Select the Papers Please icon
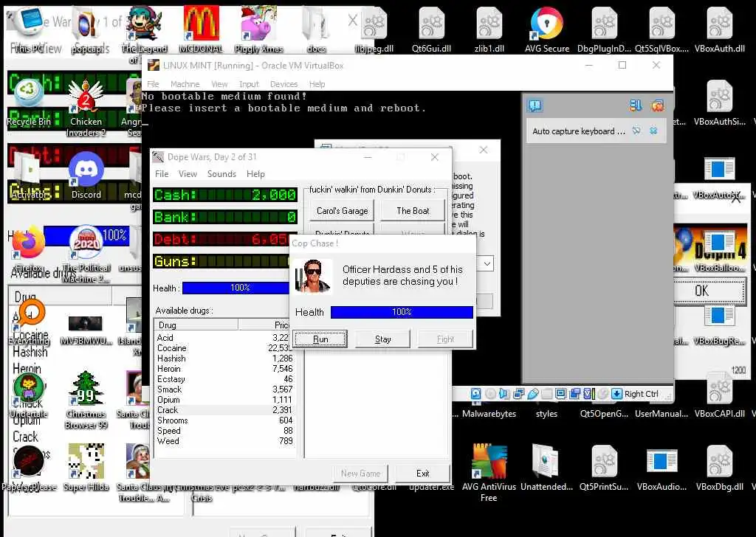This screenshot has height=537, width=756. coord(29,467)
